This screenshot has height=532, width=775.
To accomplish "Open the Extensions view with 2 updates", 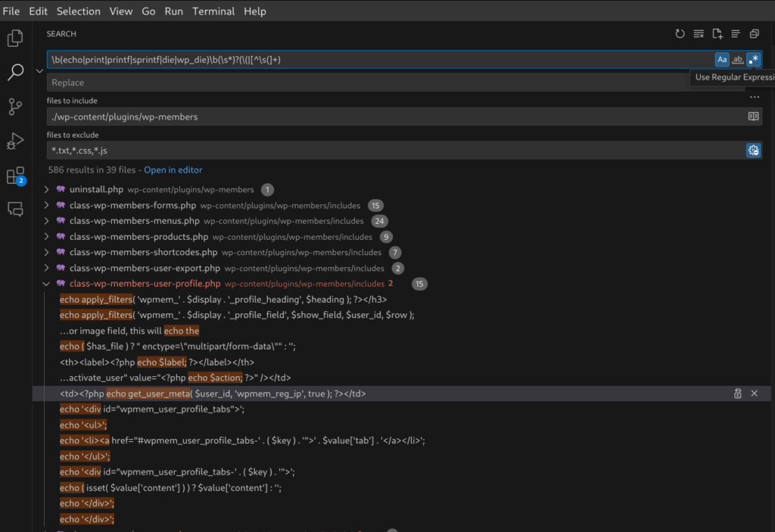I will (x=15, y=175).
